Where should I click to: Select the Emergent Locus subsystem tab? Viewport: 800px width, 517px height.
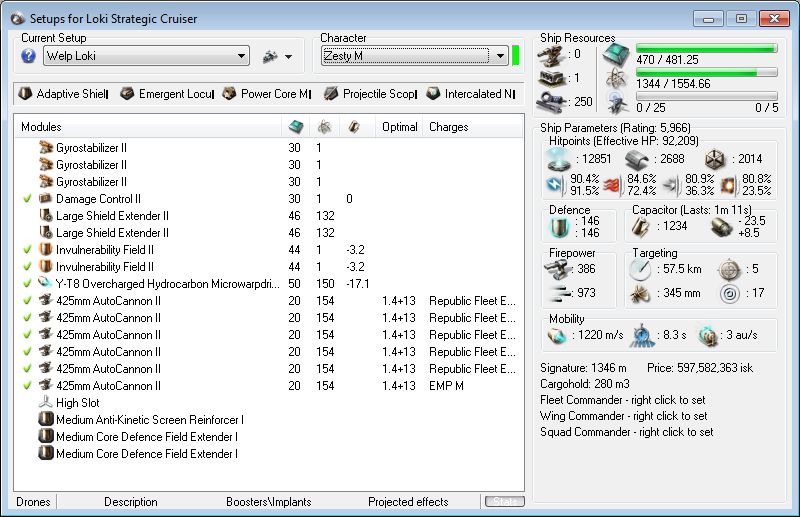(167, 94)
